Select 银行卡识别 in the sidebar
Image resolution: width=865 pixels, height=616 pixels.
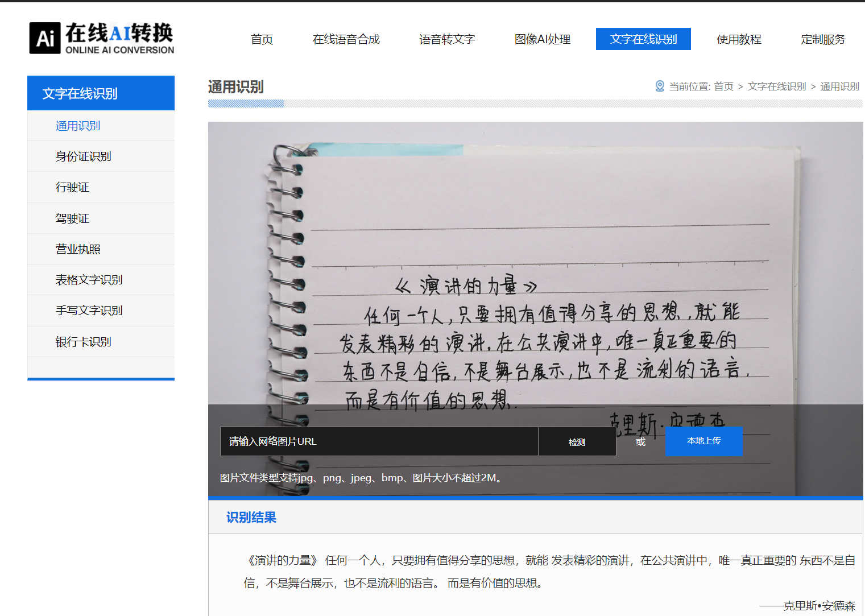pos(101,342)
